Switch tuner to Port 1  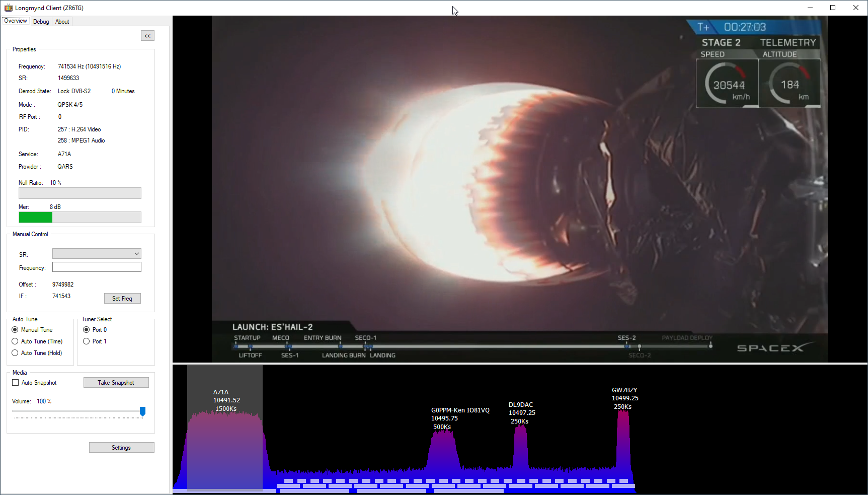tap(87, 341)
